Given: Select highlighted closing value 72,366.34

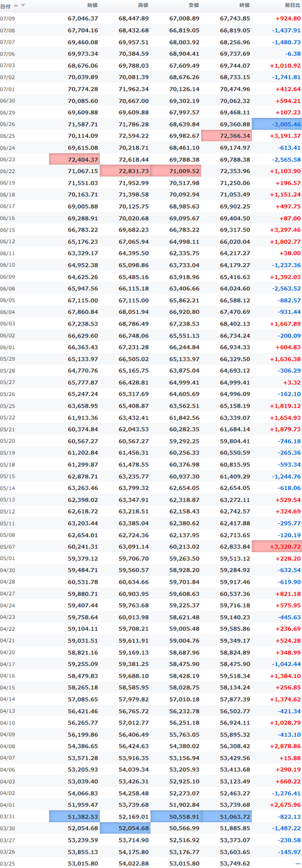Looking at the screenshot, I should click(226, 135).
